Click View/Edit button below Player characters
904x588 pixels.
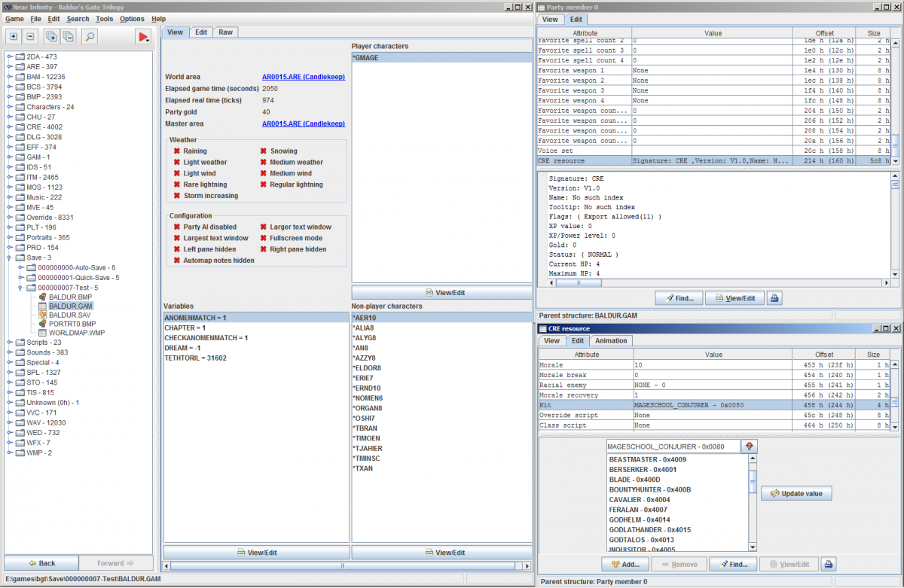pos(441,292)
